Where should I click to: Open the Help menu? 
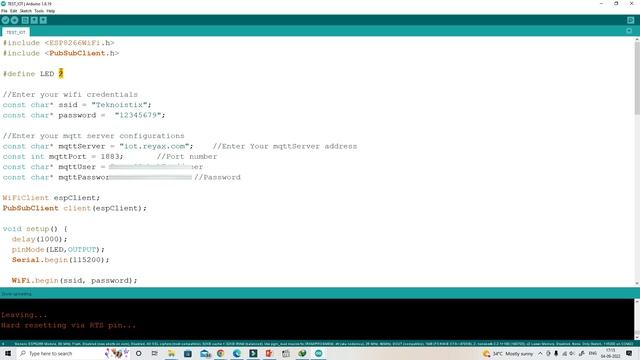pyautogui.click(x=51, y=11)
